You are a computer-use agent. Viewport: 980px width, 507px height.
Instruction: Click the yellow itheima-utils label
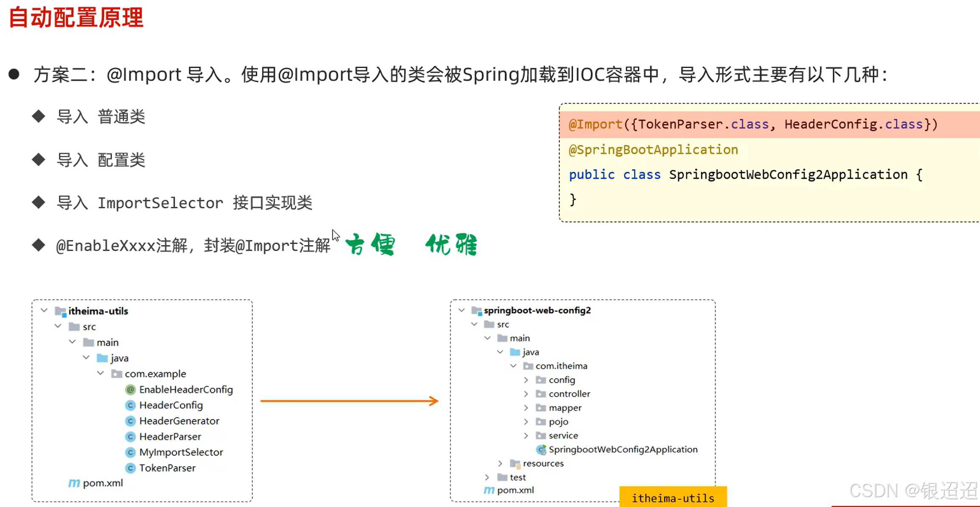pos(673,498)
